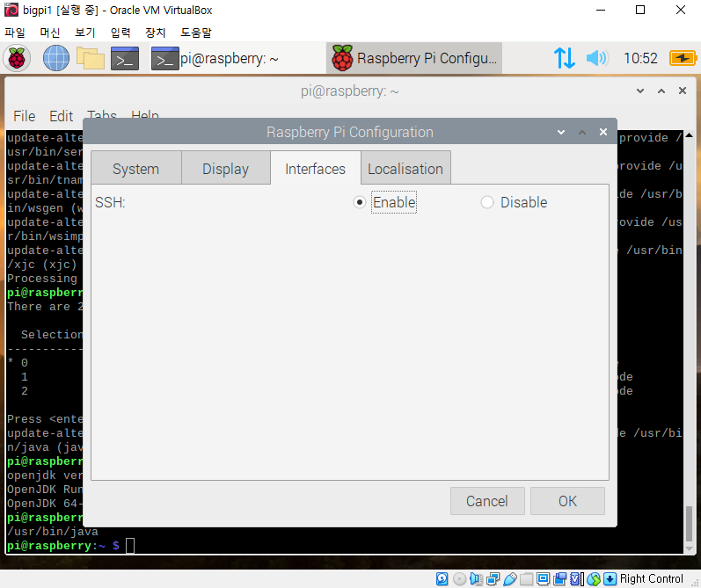Open VirtualBox 입력 menu
701x588 pixels.
pos(120,33)
